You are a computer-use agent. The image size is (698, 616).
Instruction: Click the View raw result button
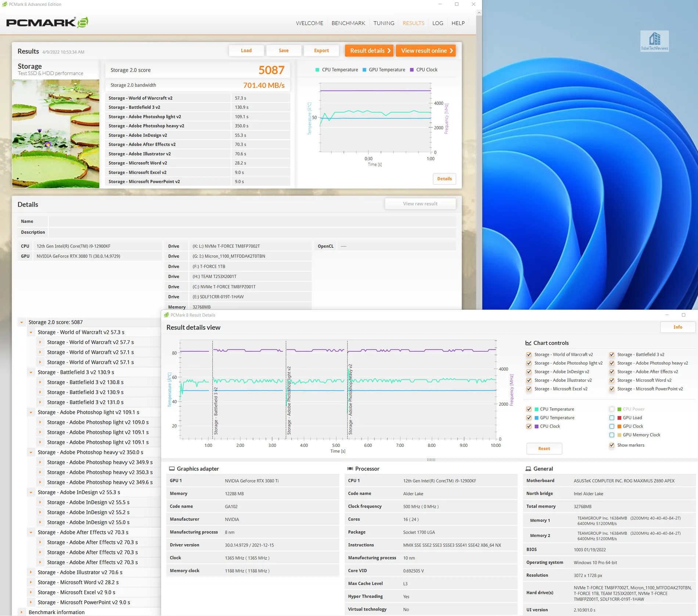click(x=420, y=204)
